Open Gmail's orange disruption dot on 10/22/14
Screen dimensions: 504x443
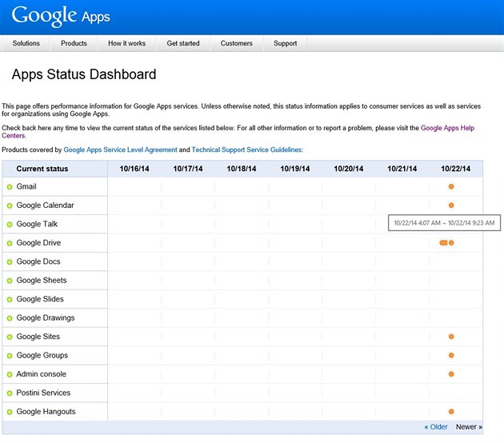(451, 186)
